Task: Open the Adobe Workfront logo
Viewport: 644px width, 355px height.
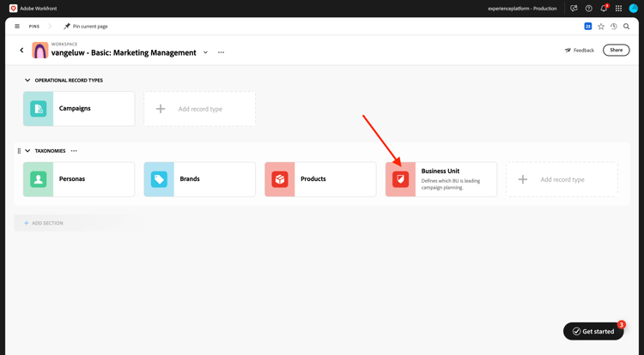Action: 13,9
